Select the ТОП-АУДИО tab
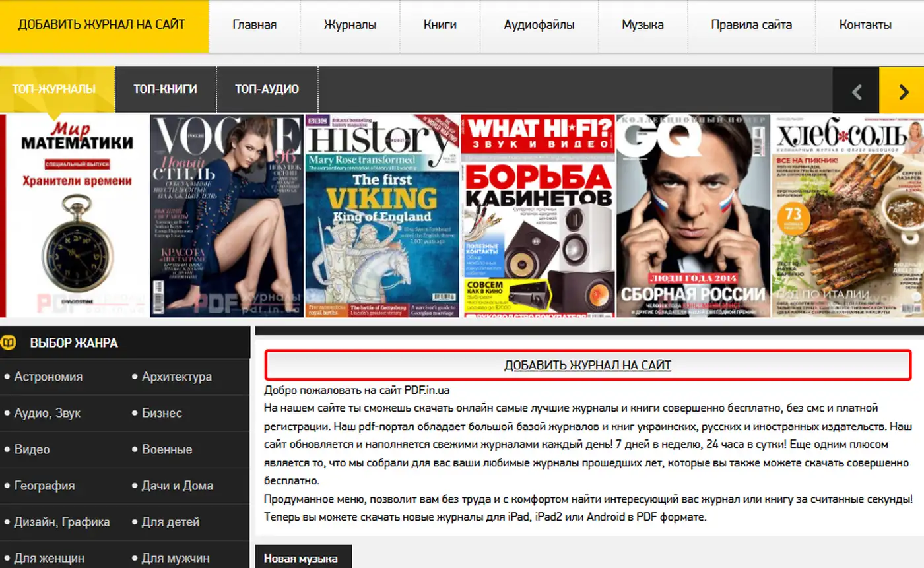 [x=267, y=89]
